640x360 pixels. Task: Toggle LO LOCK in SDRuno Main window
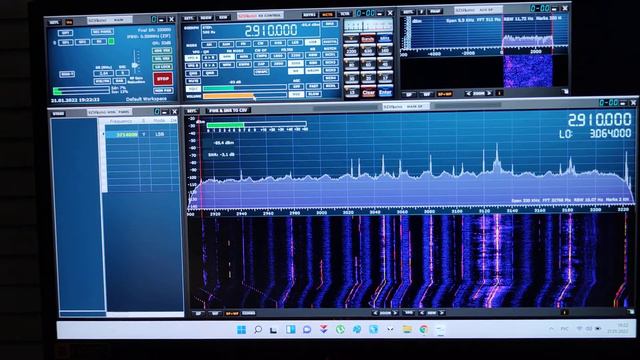(x=162, y=67)
